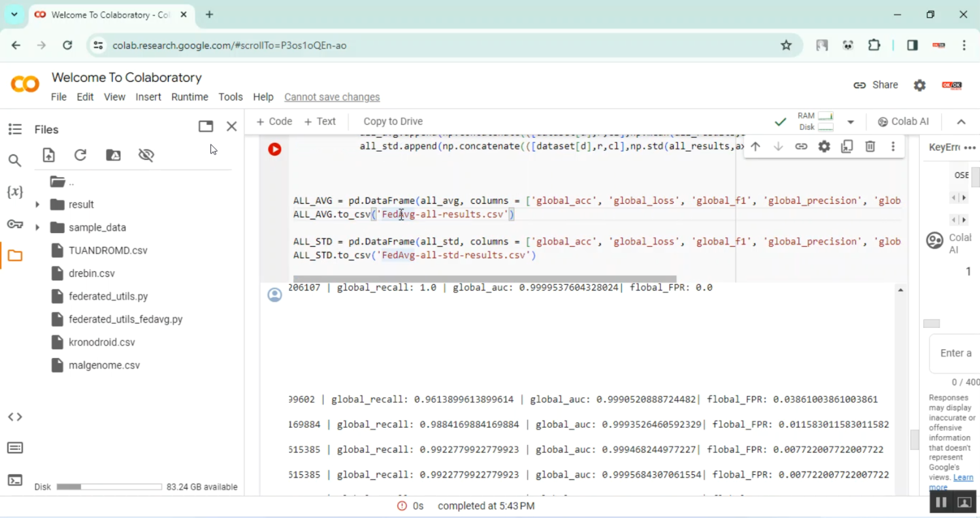Open the Table of contents sidebar
The width and height of the screenshot is (980, 518).
click(x=14, y=129)
